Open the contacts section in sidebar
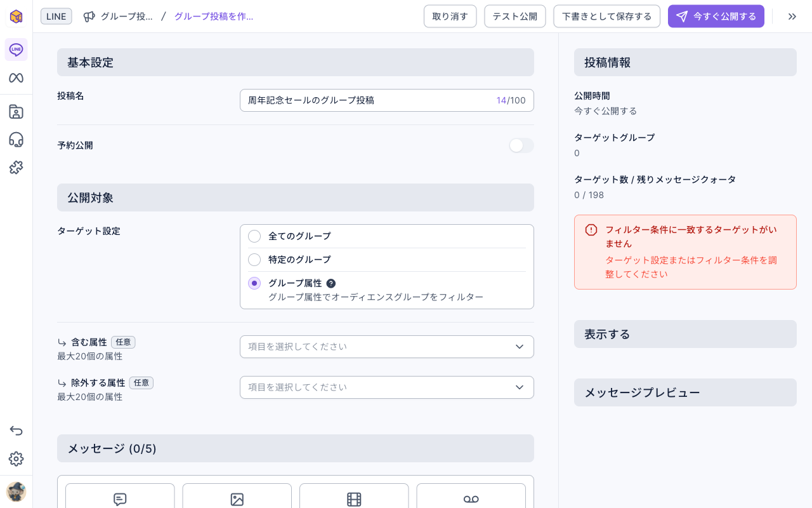The height and width of the screenshot is (508, 812). tap(16, 112)
